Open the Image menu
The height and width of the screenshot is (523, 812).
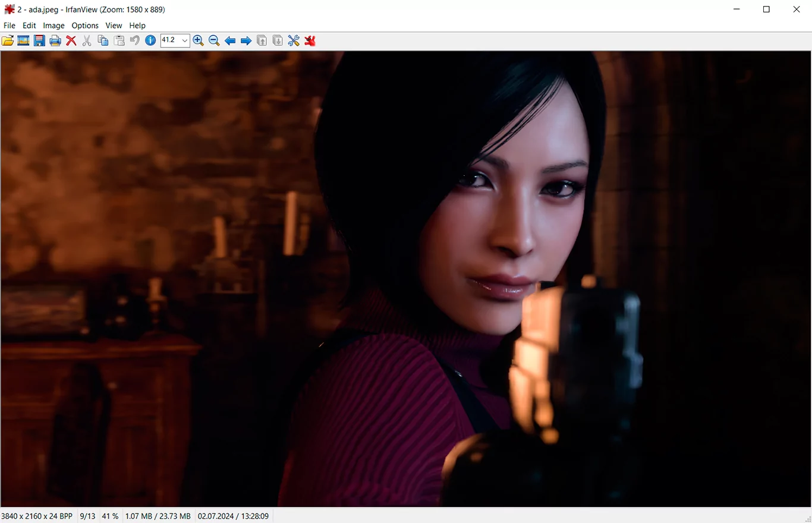(x=53, y=26)
